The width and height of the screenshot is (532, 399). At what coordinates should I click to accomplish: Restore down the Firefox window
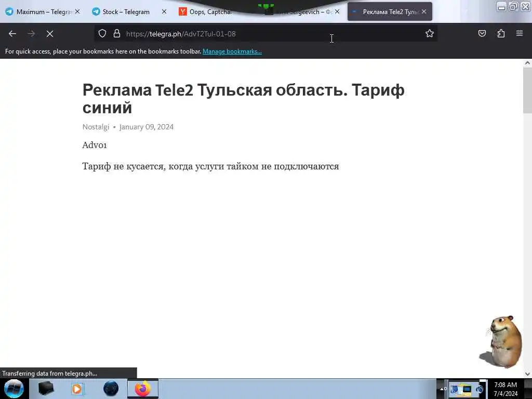[x=513, y=6]
